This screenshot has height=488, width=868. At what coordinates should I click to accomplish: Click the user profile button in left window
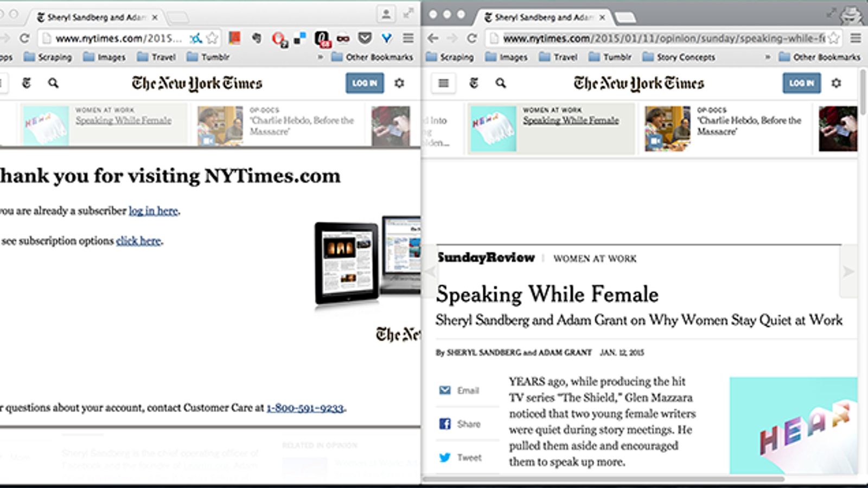point(386,14)
